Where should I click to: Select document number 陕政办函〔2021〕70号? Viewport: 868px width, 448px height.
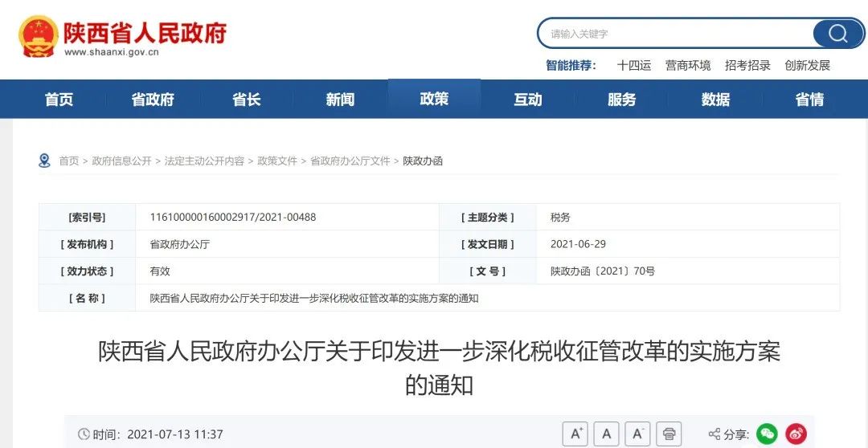tap(603, 271)
